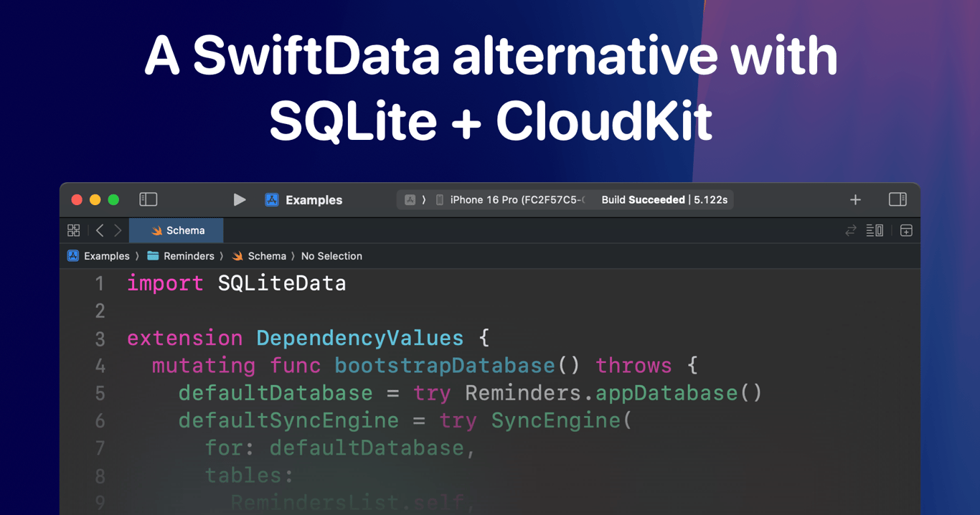980x515 pixels.
Task: Go back in editor history
Action: click(x=100, y=230)
